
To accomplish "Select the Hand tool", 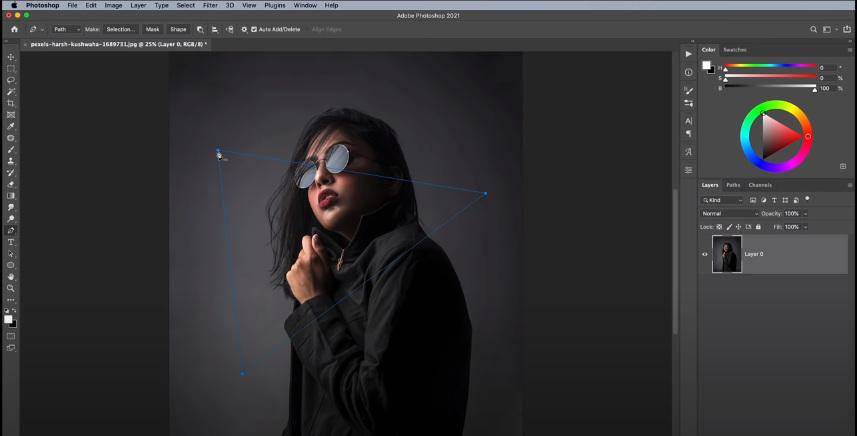I will pos(11,276).
